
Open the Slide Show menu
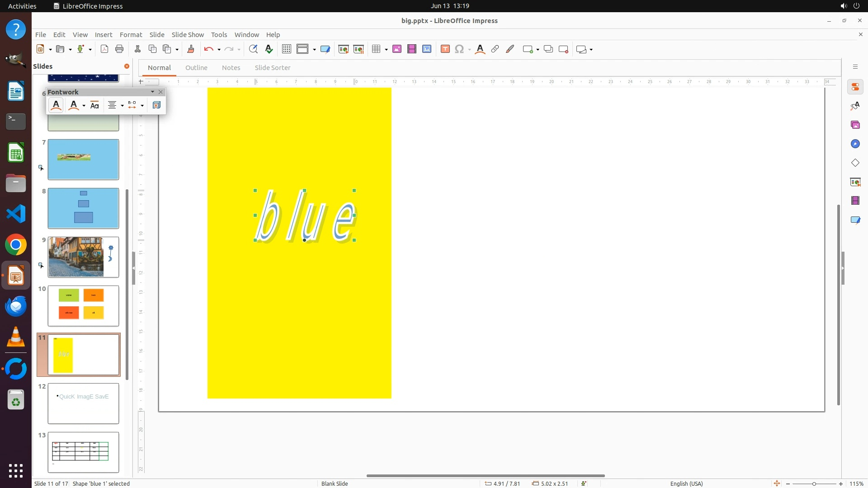pyautogui.click(x=188, y=35)
